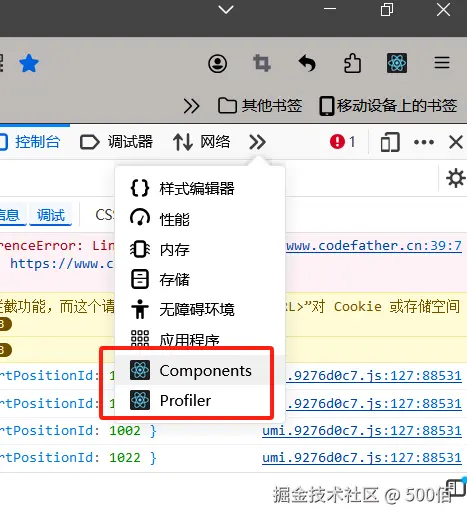Open the 其他书签 bookmarks folder

[x=260, y=106]
